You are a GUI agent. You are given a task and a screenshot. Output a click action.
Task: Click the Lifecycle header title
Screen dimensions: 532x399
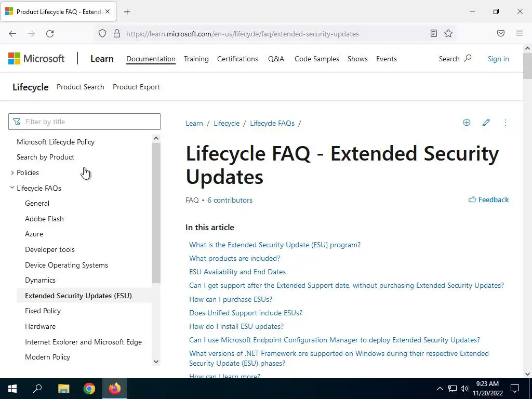[31, 87]
